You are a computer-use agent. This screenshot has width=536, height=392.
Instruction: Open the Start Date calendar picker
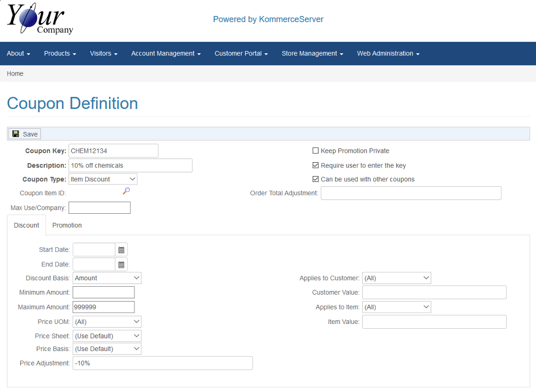121,250
